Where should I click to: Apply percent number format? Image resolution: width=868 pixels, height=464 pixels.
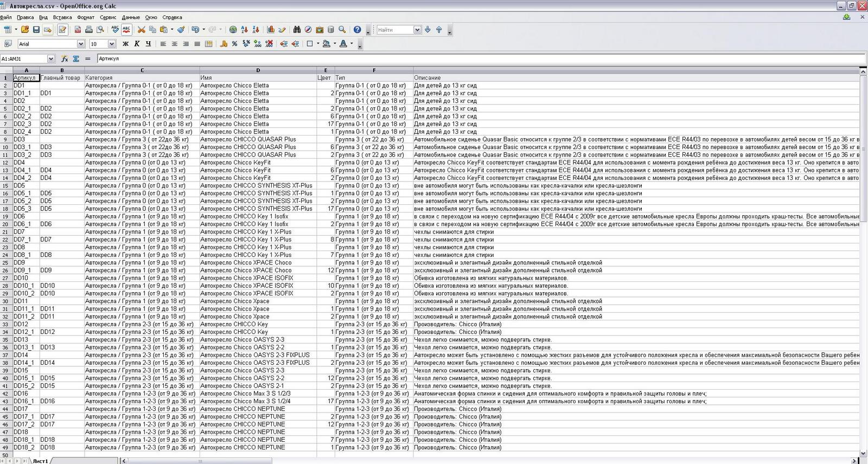pyautogui.click(x=235, y=44)
